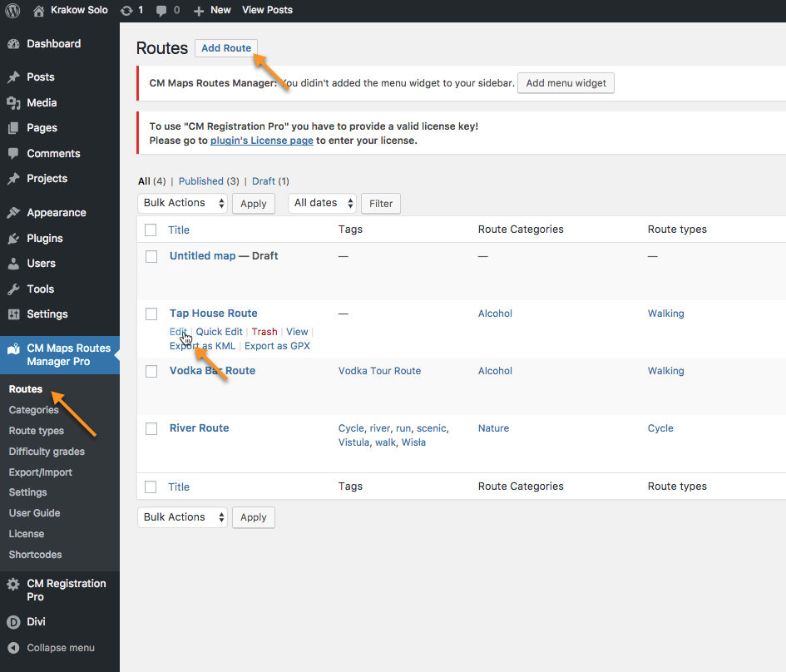
Task: Click the top Apply button
Action: (253, 204)
